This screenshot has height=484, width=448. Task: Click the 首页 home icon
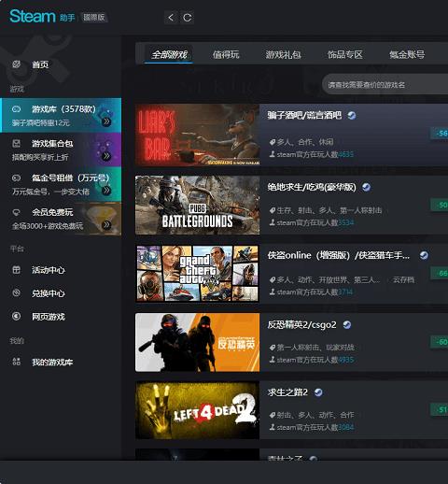(16, 64)
